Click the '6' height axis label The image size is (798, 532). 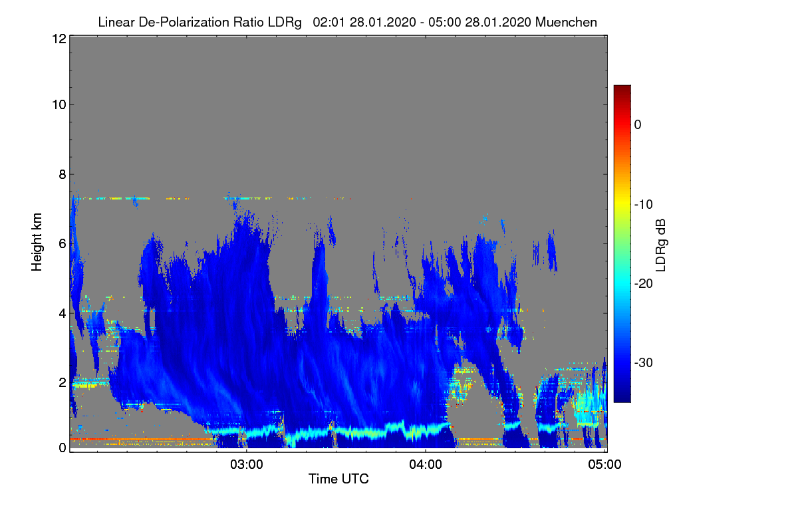point(62,243)
